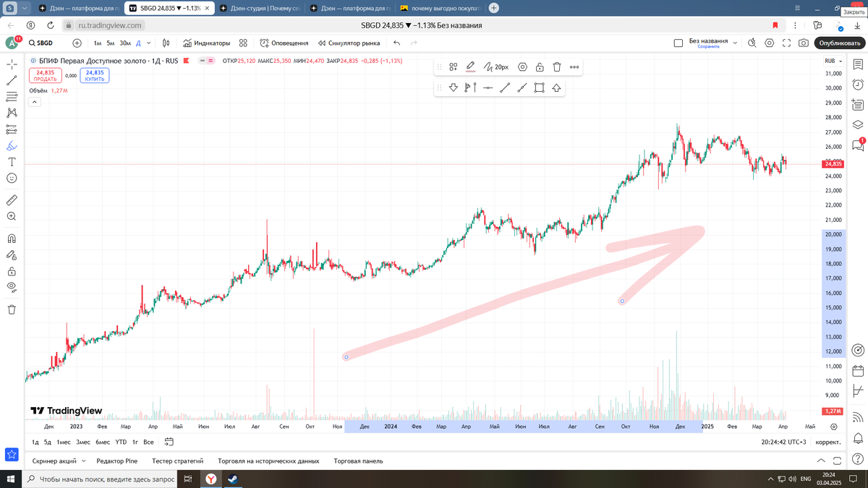Select Все date range
Image resolution: width=868 pixels, height=488 pixels.
148,442
